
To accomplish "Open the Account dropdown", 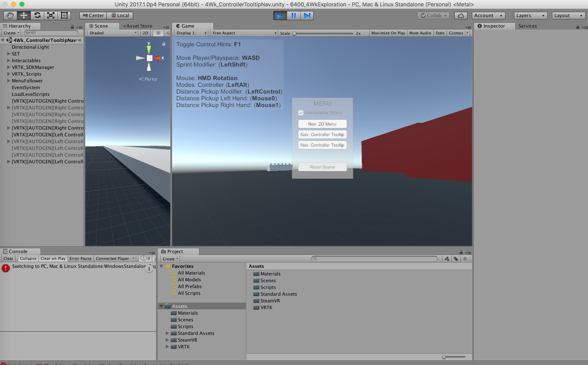I will click(489, 16).
